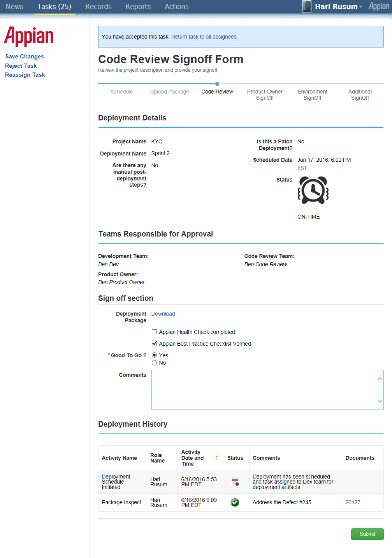Click the Jun 17, 2016, 6:00 PM scheduled date
Image resolution: width=392 pixels, height=558 pixels.
tap(324, 160)
